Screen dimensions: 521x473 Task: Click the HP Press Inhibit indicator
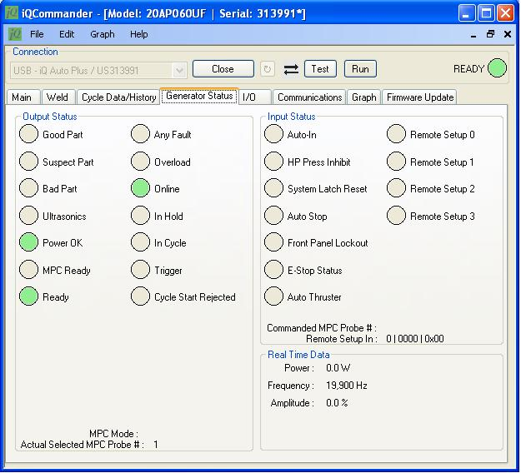pos(274,161)
